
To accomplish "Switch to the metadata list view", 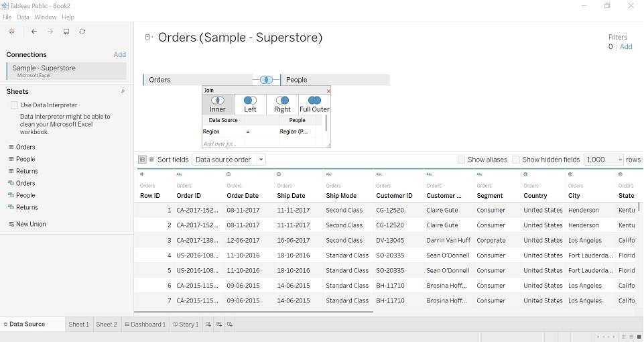I will (151, 160).
